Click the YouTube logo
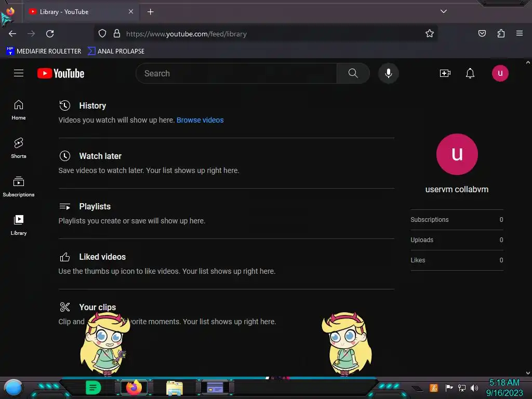Viewport: 532px width, 399px height. click(61, 73)
